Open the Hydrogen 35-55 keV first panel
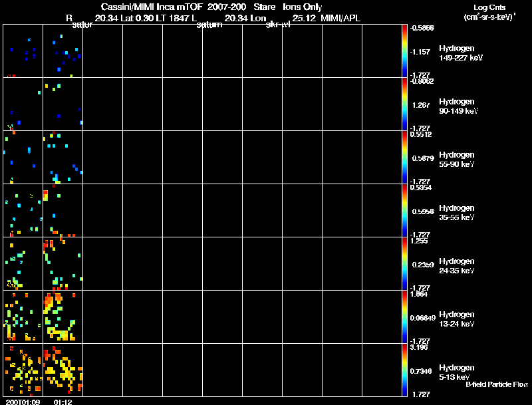532x405 pixels. pyautogui.click(x=23, y=211)
